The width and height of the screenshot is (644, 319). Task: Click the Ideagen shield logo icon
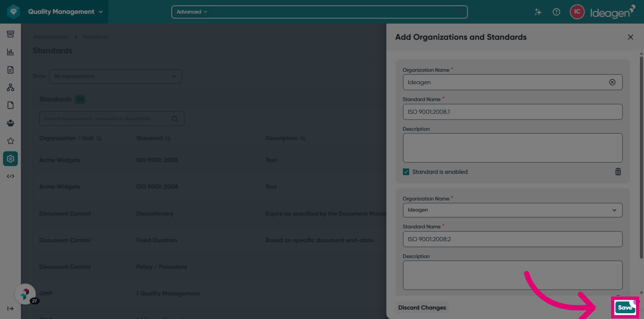point(13,12)
